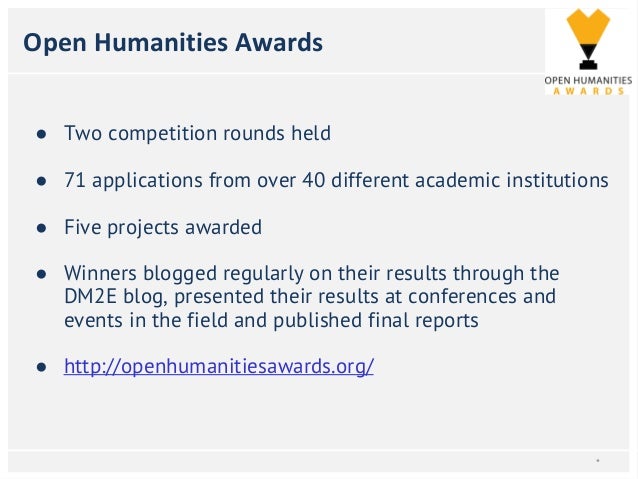Click the bullet point before the hyperlink

click(42, 367)
